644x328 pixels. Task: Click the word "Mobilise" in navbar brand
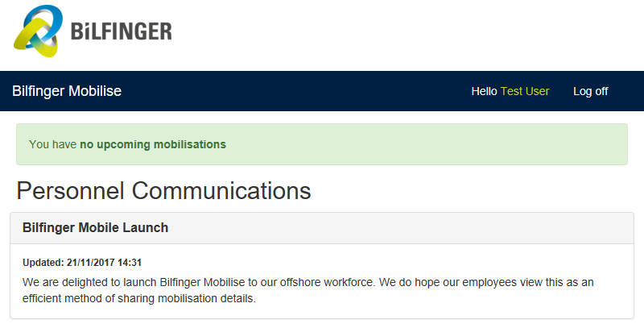[x=94, y=91]
